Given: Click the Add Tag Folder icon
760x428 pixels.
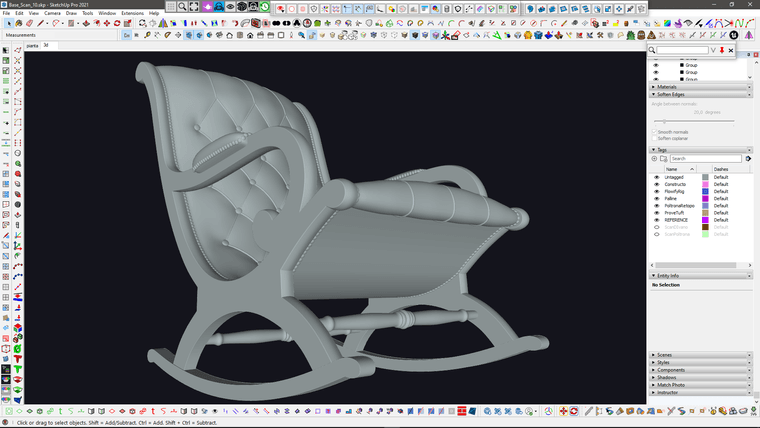Looking at the screenshot, I should click(x=664, y=158).
